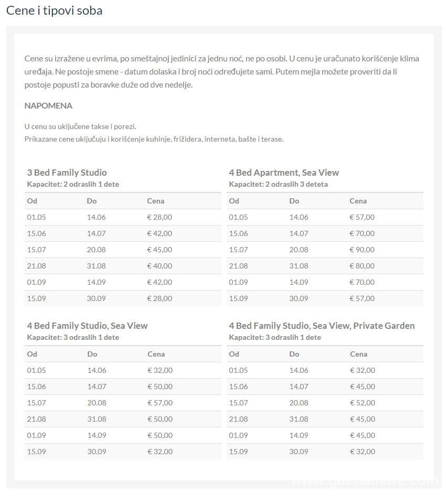Click the "Cene i tipovi soba" page heading
Viewport: 448px width, 493px height.
click(x=54, y=10)
